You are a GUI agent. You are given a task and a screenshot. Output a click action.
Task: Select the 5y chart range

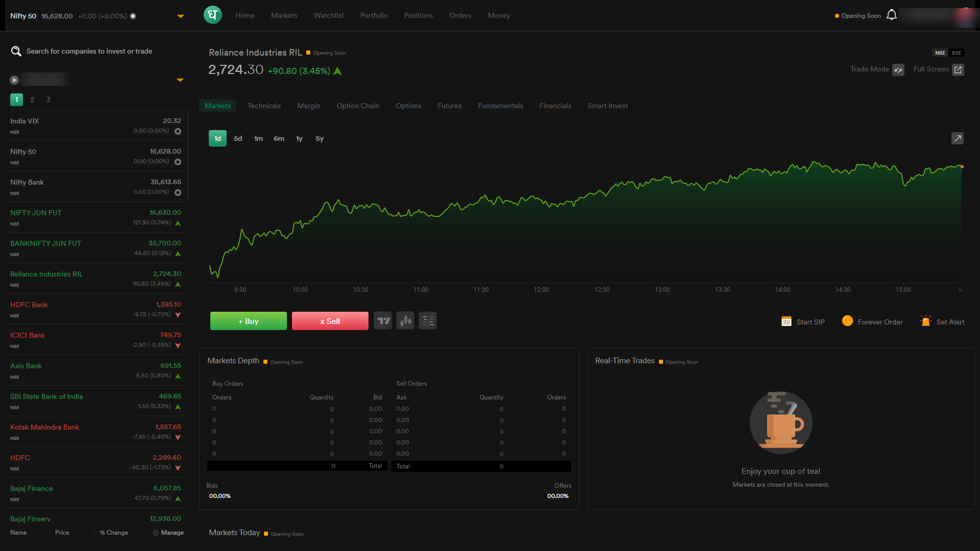(320, 138)
